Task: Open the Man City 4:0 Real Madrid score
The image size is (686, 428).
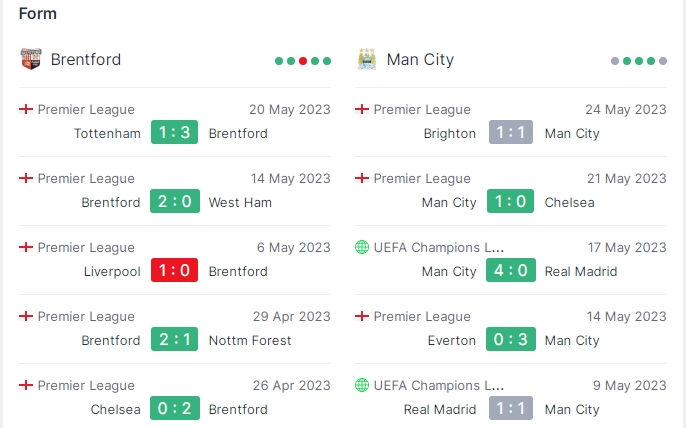Action: tap(511, 270)
